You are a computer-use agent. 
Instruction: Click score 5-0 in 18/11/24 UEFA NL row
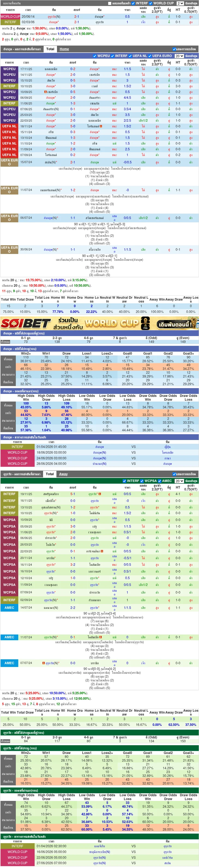tap(73, 126)
